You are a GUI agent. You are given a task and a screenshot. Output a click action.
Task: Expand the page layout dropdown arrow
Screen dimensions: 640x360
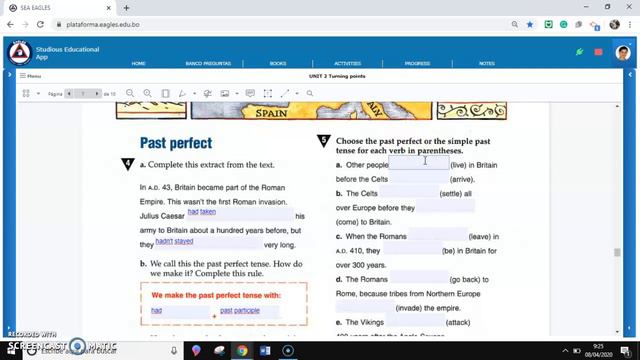point(38,93)
